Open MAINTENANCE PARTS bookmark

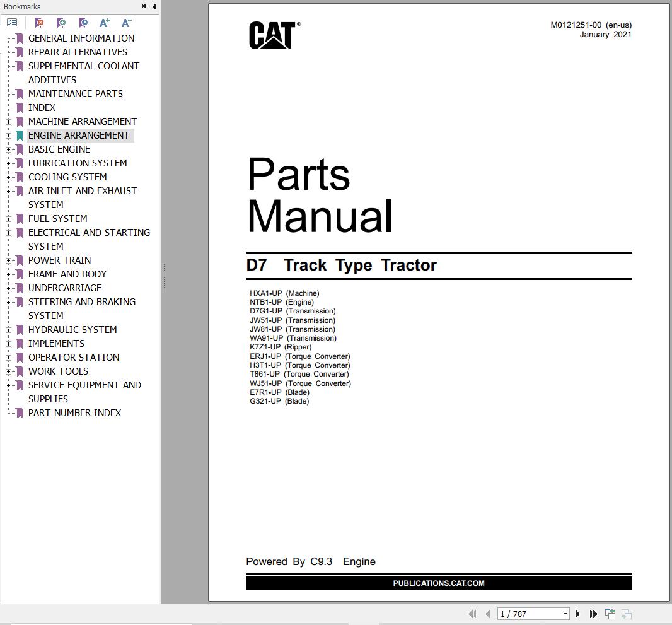tap(76, 93)
